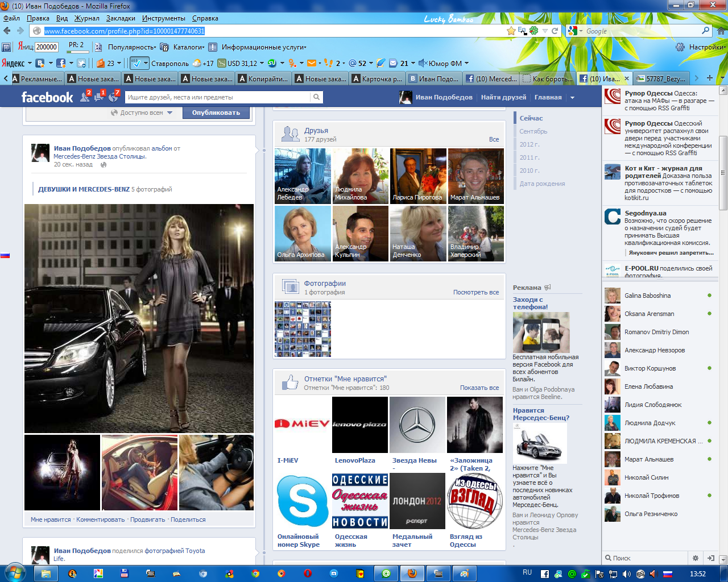This screenshot has height=582, width=728.
Task: Expand the Популярность dropdown
Action: point(132,47)
